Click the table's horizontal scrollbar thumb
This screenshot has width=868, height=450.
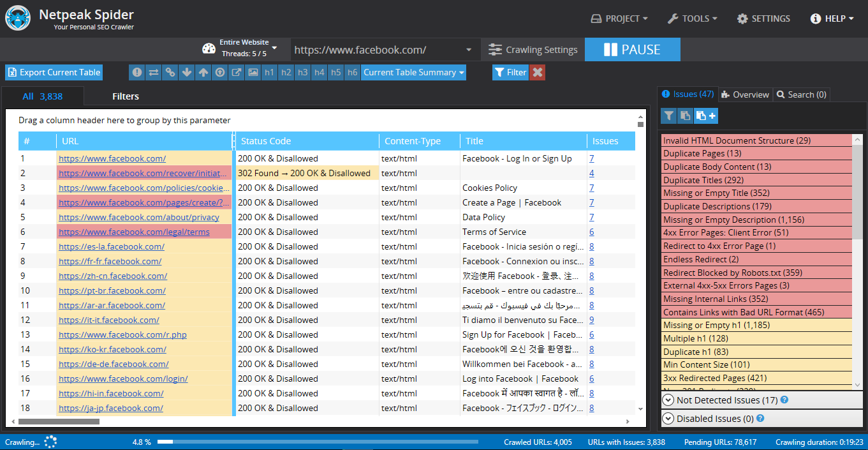pyautogui.click(x=59, y=421)
